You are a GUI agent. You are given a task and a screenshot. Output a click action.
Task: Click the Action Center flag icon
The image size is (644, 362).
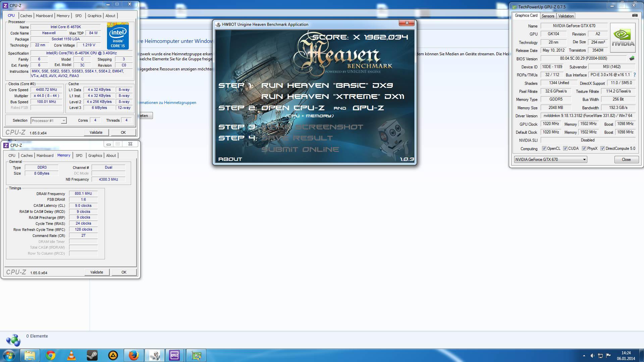click(608, 355)
